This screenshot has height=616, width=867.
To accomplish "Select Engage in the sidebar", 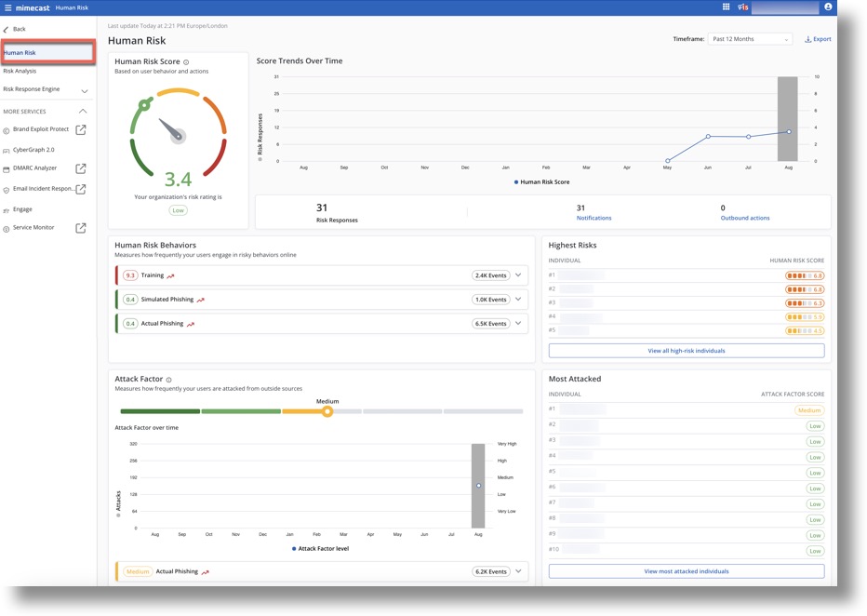I will point(22,209).
